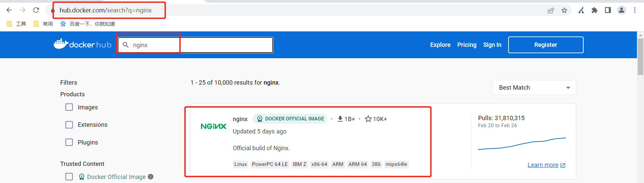Open the Chrome profile avatar
The width and height of the screenshot is (644, 183).
(x=622, y=10)
